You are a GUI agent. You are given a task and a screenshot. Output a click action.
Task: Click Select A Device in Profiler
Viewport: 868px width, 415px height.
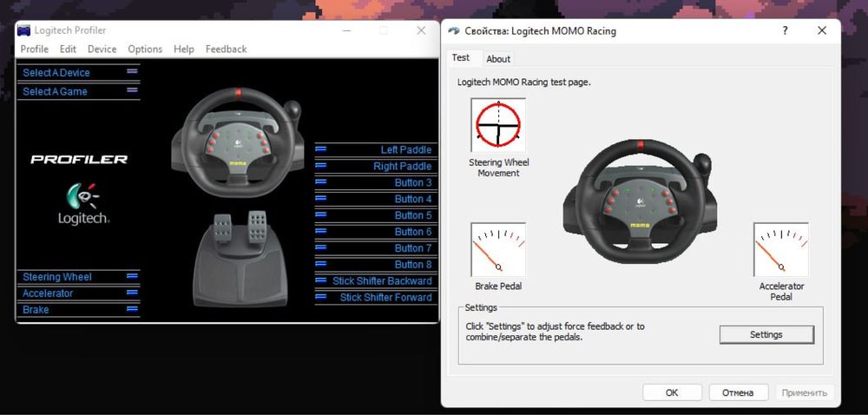point(56,72)
